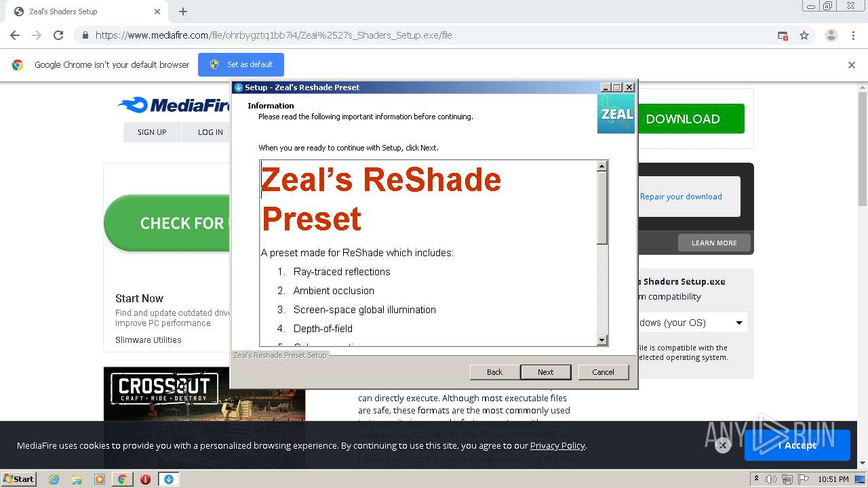Click Slimware Utilities text
This screenshot has width=868, height=488.
149,340
